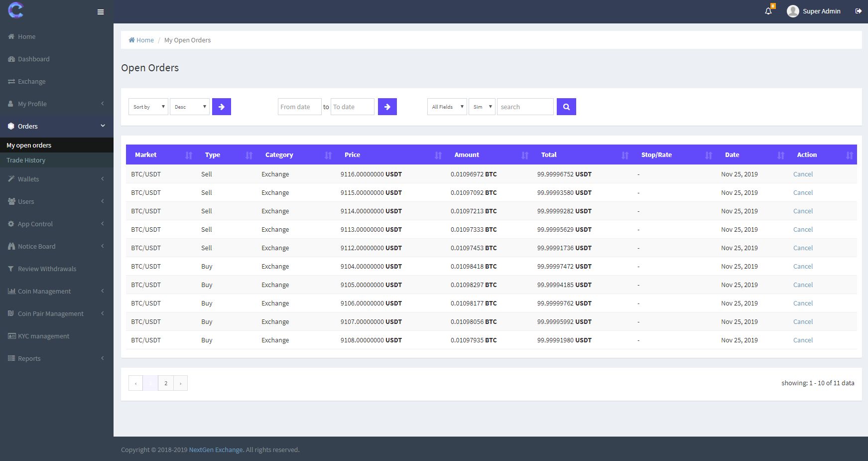
Task: Go to page 2 of orders
Action: click(166, 383)
